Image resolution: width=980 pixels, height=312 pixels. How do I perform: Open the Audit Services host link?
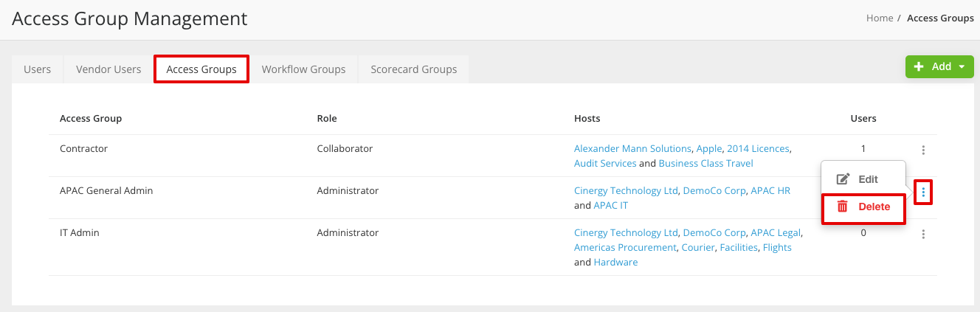605,163
